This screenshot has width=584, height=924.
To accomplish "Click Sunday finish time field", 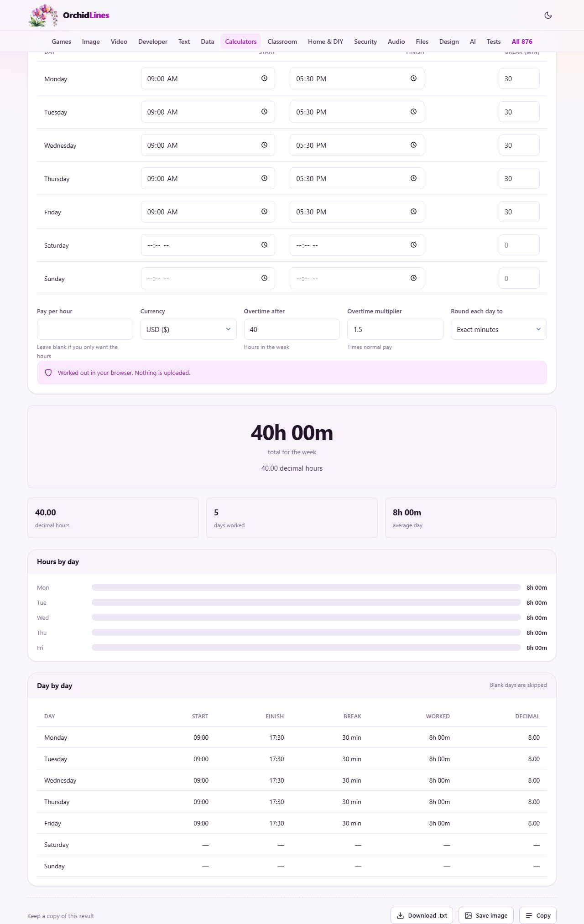I will (x=357, y=278).
